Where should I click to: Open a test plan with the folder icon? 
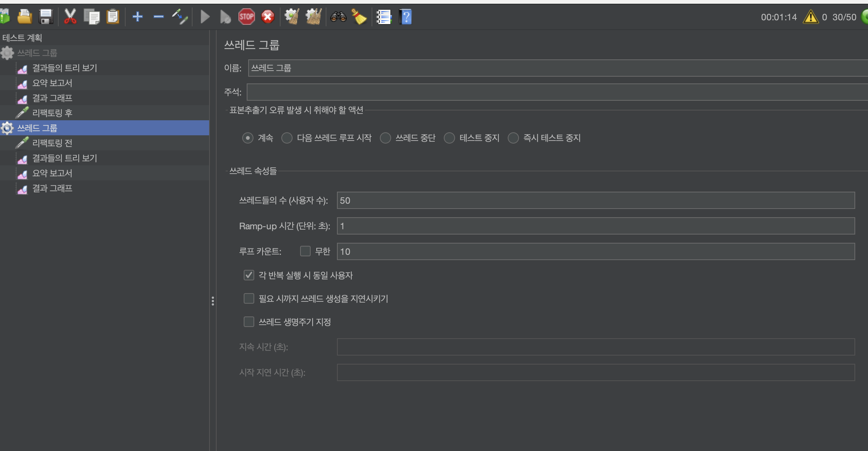25,17
